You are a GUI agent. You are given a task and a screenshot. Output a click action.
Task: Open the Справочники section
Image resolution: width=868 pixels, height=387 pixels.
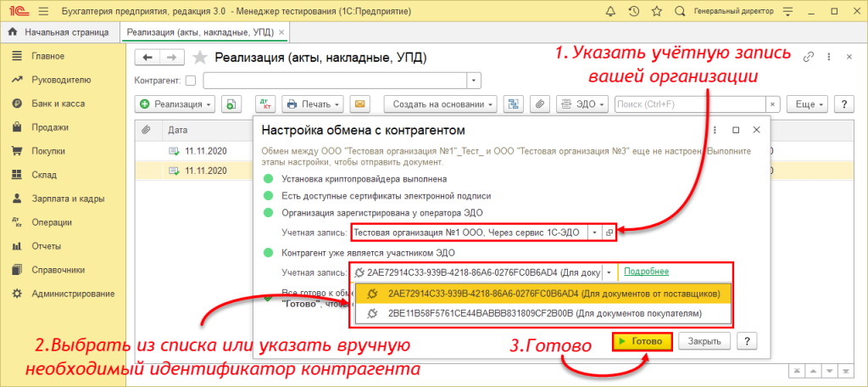[58, 270]
